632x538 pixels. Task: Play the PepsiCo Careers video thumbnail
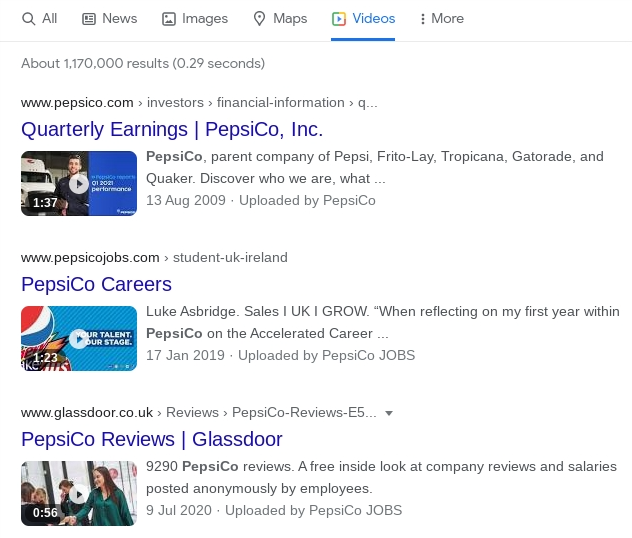[79, 338]
